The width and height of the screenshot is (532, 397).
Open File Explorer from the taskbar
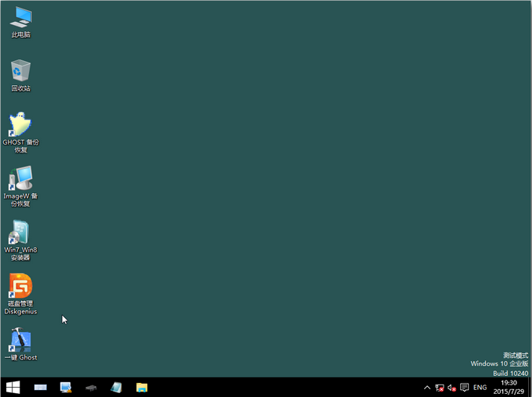tap(142, 387)
